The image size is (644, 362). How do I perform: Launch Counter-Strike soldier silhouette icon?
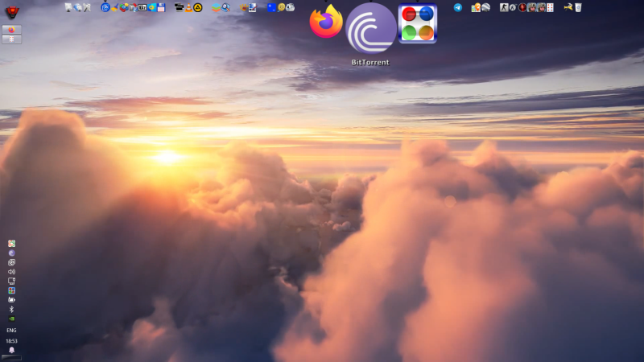pos(504,7)
